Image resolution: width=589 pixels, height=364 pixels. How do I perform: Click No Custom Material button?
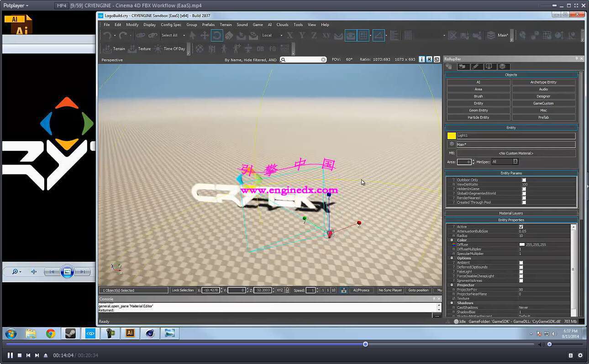[516, 153]
